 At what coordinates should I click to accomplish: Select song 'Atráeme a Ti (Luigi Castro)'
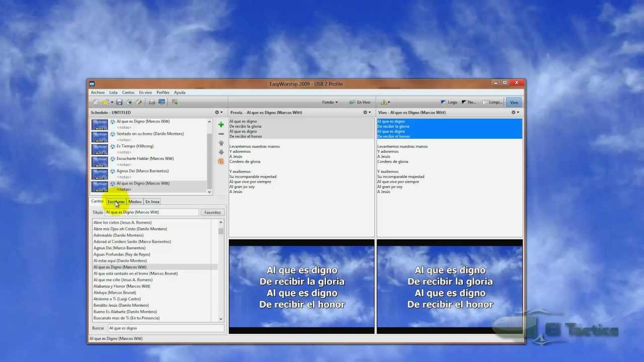point(117,299)
